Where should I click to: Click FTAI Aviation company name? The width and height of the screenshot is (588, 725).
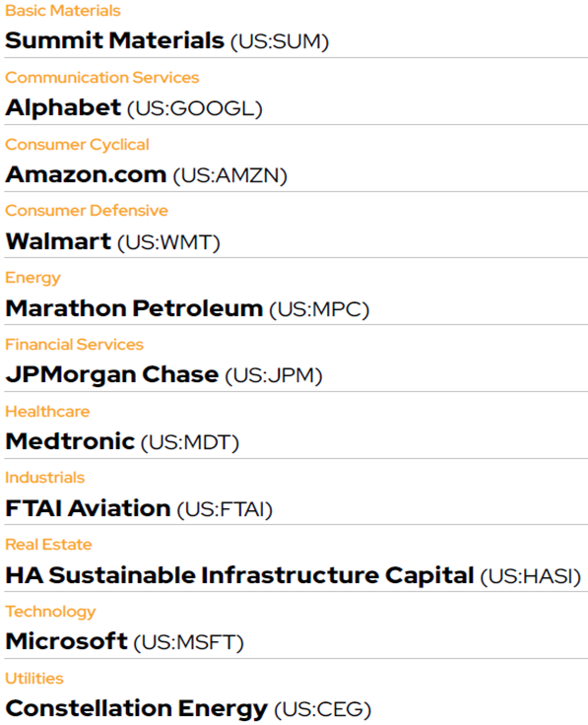[88, 508]
